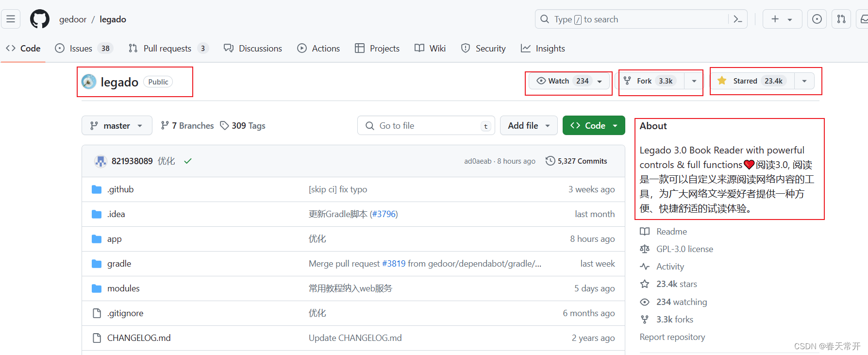Image resolution: width=868 pixels, height=355 pixels.
Task: Open the Security tab
Action: [x=484, y=49]
